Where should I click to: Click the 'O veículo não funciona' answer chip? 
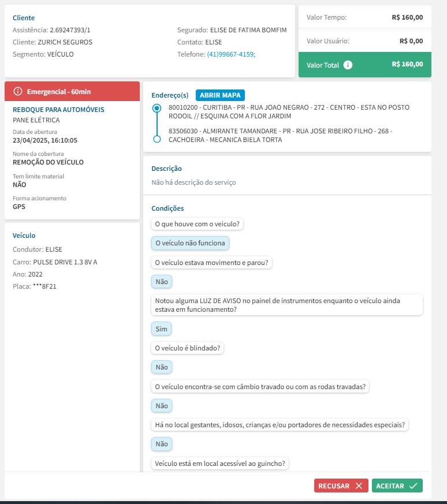pyautogui.click(x=190, y=243)
